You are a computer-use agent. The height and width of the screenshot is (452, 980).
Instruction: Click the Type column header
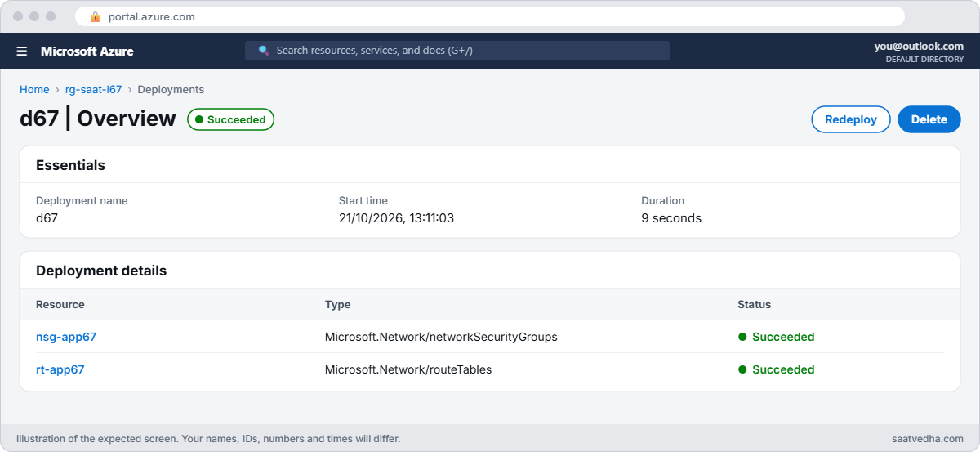(x=338, y=304)
